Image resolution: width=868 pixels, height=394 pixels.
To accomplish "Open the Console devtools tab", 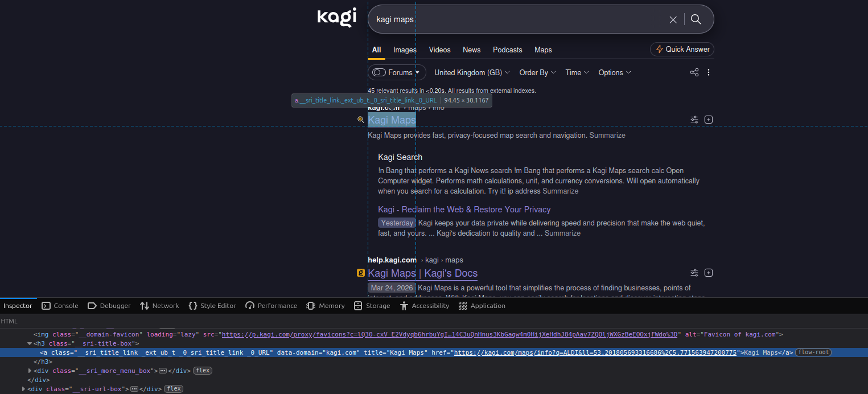I will pyautogui.click(x=60, y=306).
